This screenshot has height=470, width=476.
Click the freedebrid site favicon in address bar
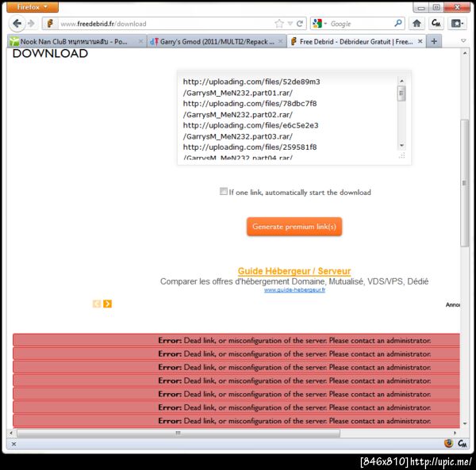[x=51, y=24]
